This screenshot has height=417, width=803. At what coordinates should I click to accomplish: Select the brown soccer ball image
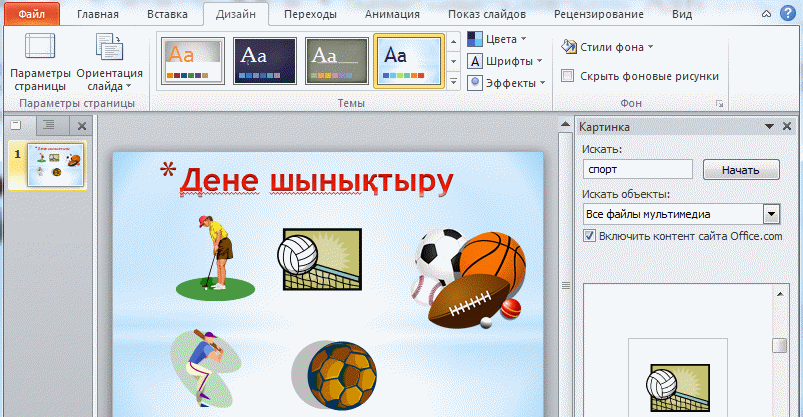coord(335,375)
